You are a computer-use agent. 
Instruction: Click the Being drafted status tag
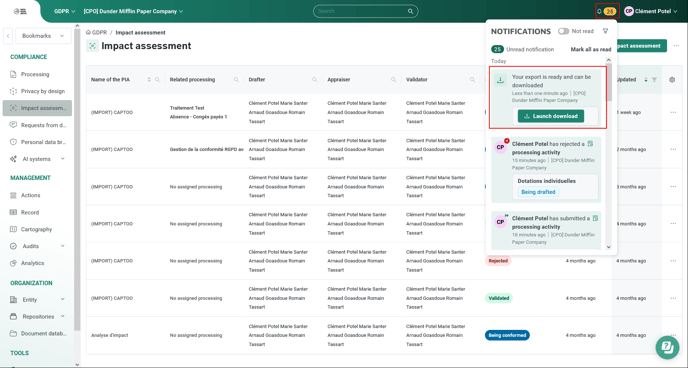(x=538, y=192)
